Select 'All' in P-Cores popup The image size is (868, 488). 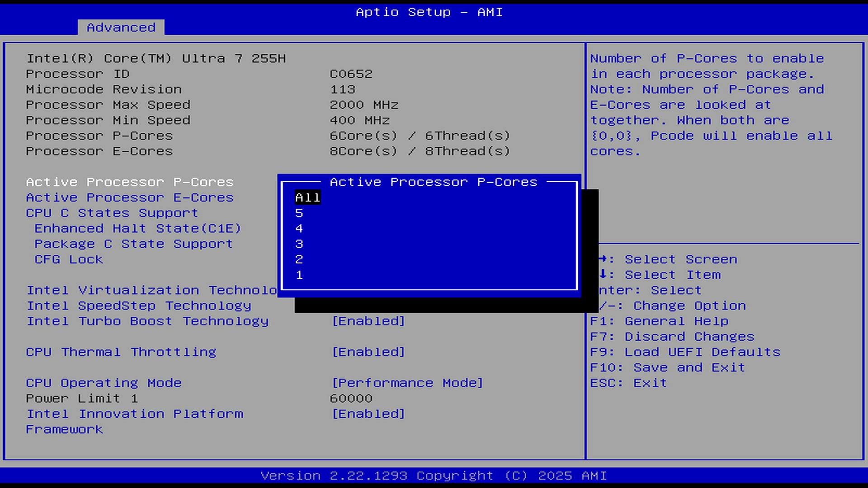(307, 197)
